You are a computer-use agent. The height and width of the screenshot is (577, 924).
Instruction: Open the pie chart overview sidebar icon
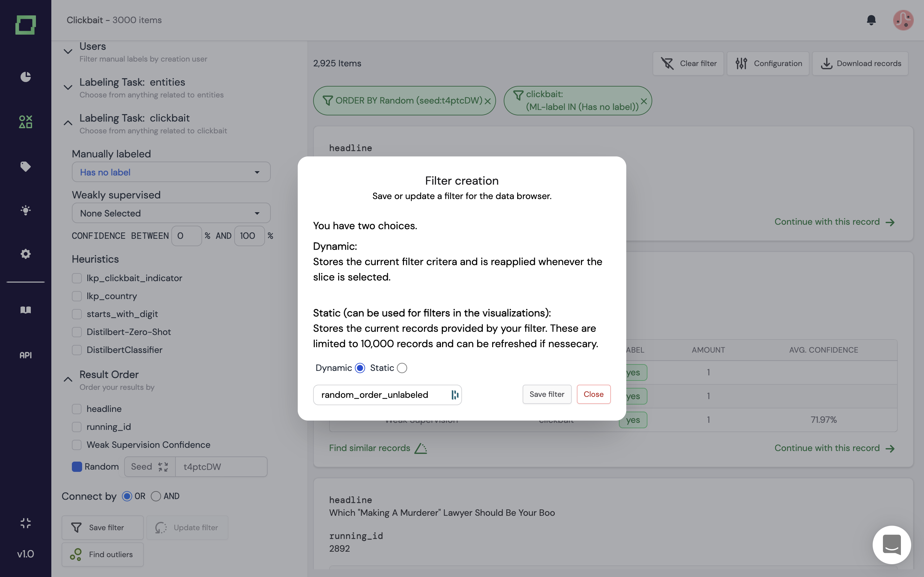pos(26,77)
